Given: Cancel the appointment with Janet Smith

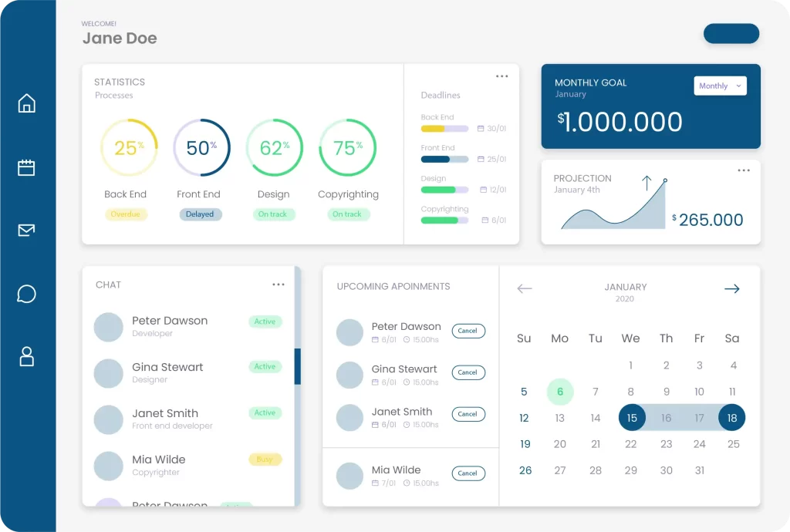Looking at the screenshot, I should [x=468, y=414].
